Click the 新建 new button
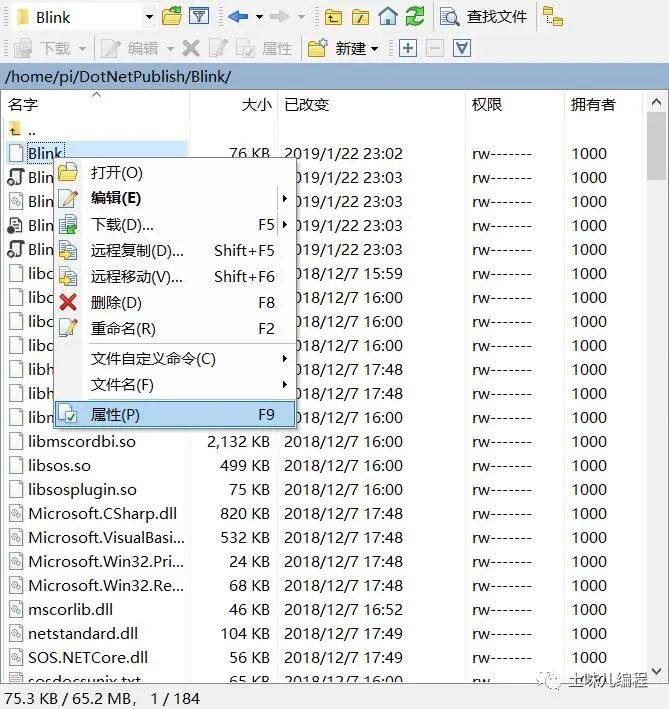Screen dimensions: 669x709 337,48
